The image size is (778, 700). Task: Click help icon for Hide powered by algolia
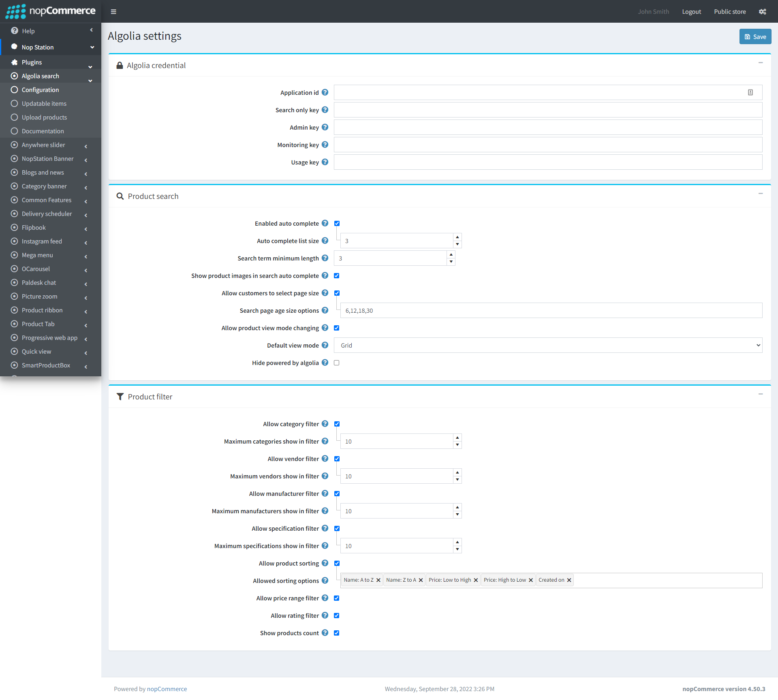(x=325, y=363)
